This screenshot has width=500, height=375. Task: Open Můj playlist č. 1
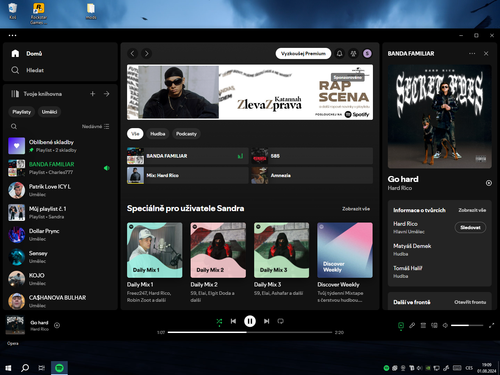click(60, 213)
